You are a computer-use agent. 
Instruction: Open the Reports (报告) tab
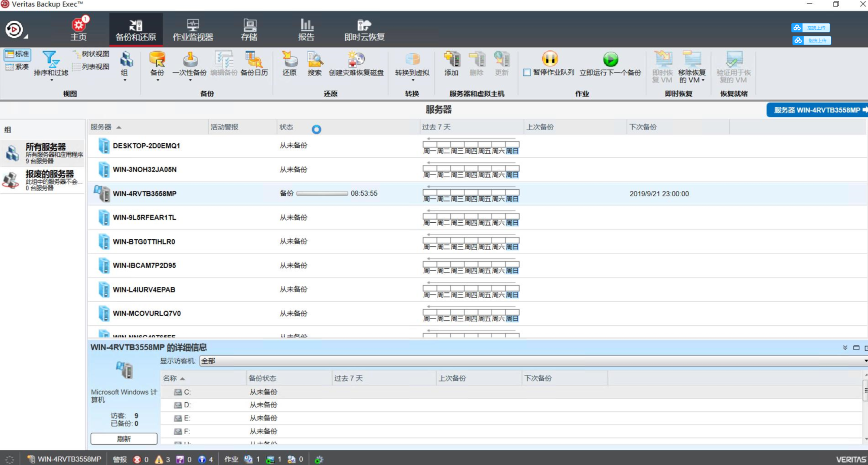point(306,29)
